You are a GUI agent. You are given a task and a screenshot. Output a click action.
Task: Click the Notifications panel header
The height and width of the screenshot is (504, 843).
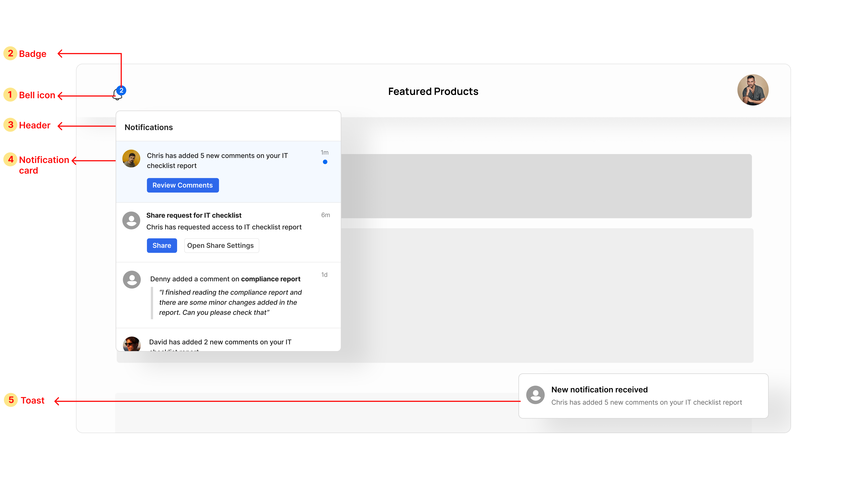click(x=149, y=127)
